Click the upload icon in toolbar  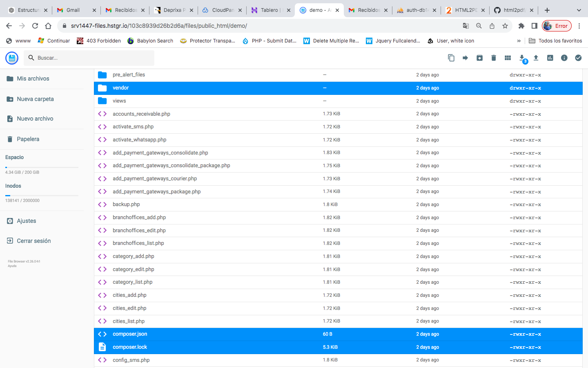[x=536, y=58]
